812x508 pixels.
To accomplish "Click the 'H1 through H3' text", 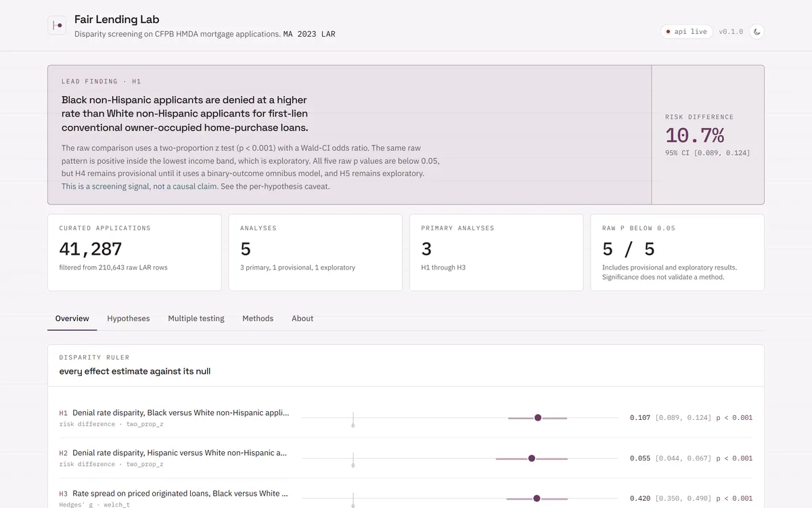I will pos(443,268).
